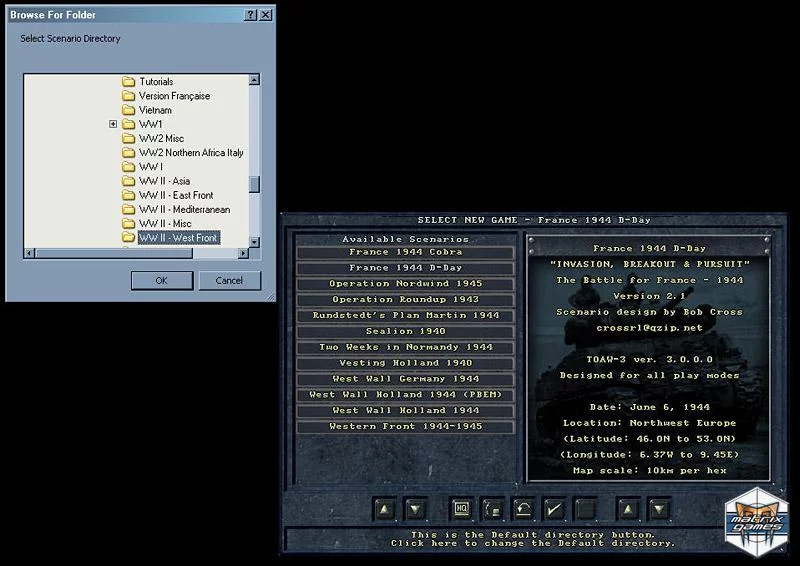Click the up arrow beside the HQ button group
The width and height of the screenshot is (800, 566).
coord(384,509)
